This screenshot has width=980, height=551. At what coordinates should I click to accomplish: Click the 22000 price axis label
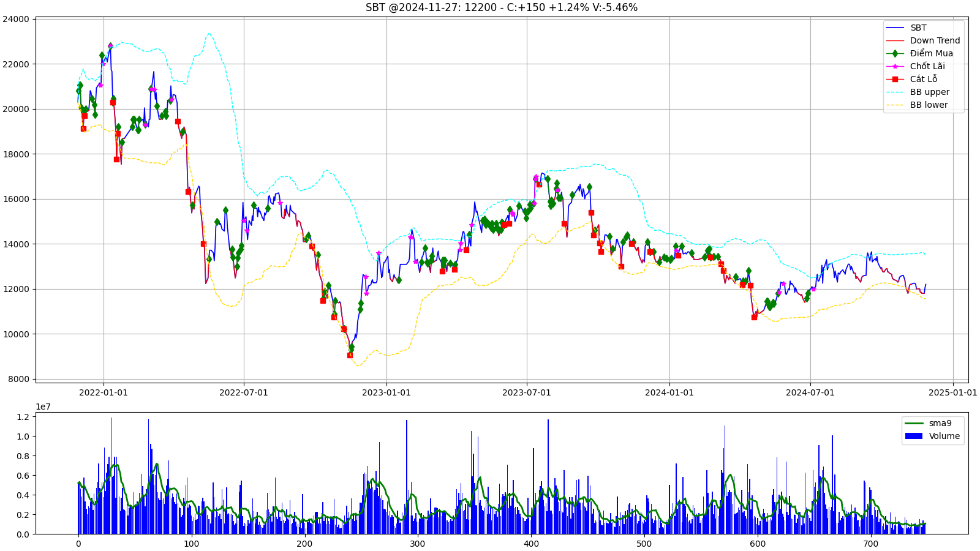(x=16, y=64)
